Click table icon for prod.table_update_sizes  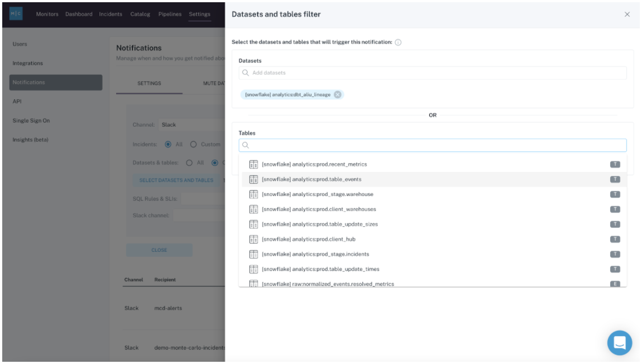point(253,224)
